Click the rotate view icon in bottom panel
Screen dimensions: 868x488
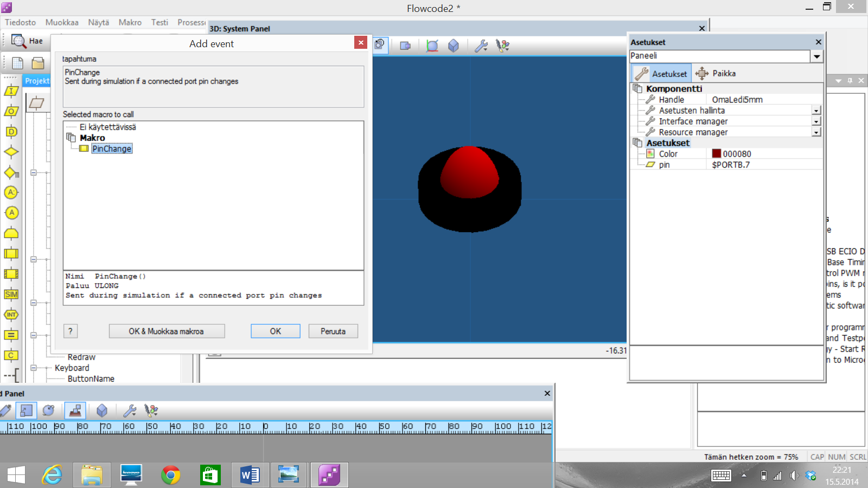point(48,410)
